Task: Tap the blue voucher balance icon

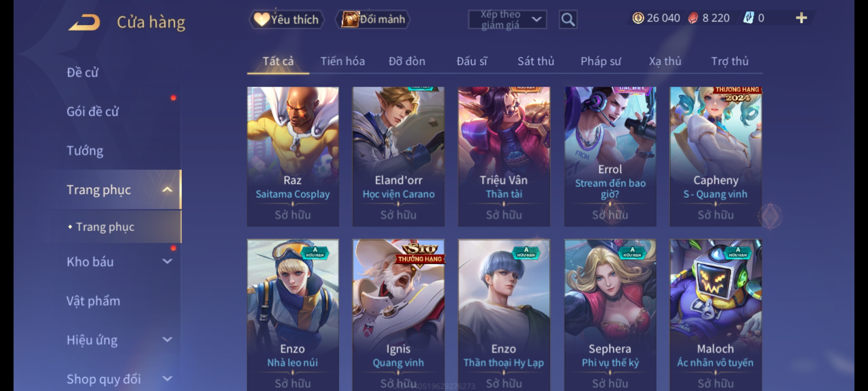Action: click(x=748, y=18)
